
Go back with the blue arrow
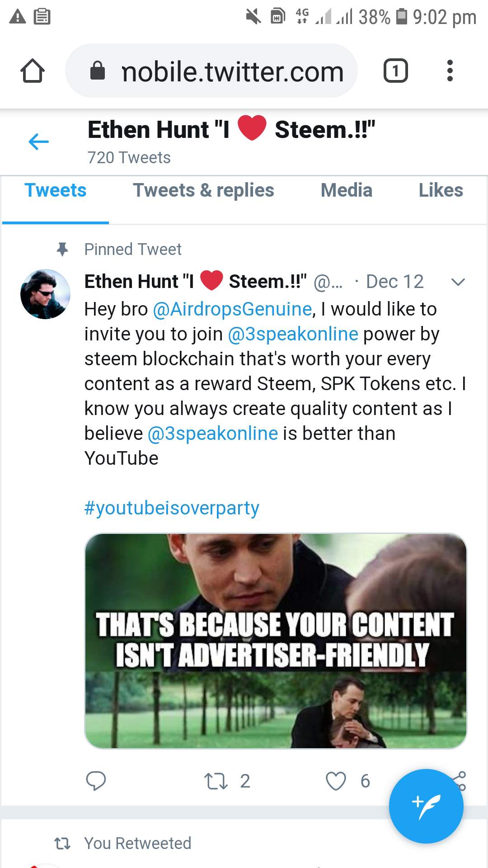(x=39, y=142)
